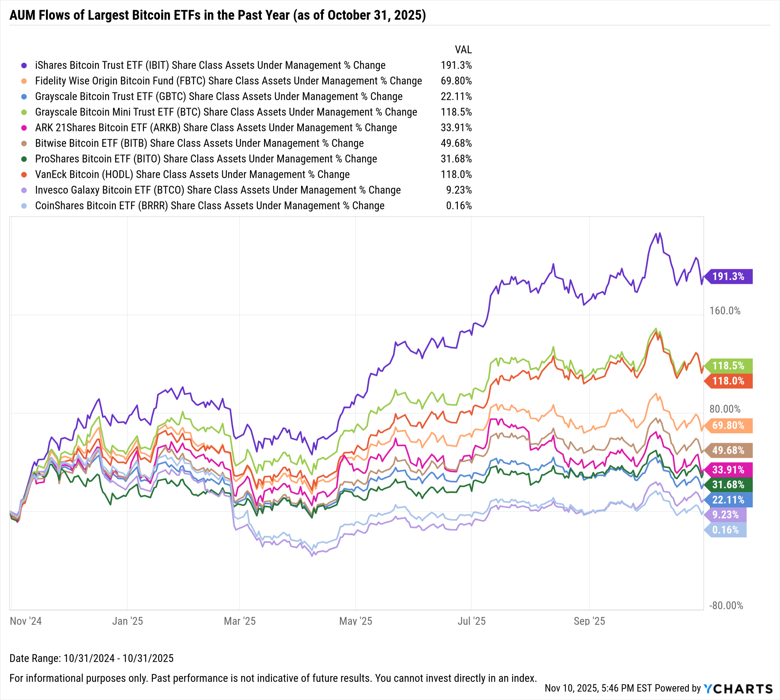
Task: Click the green Grayscale Mini Trust legend dot
Action: [x=24, y=112]
